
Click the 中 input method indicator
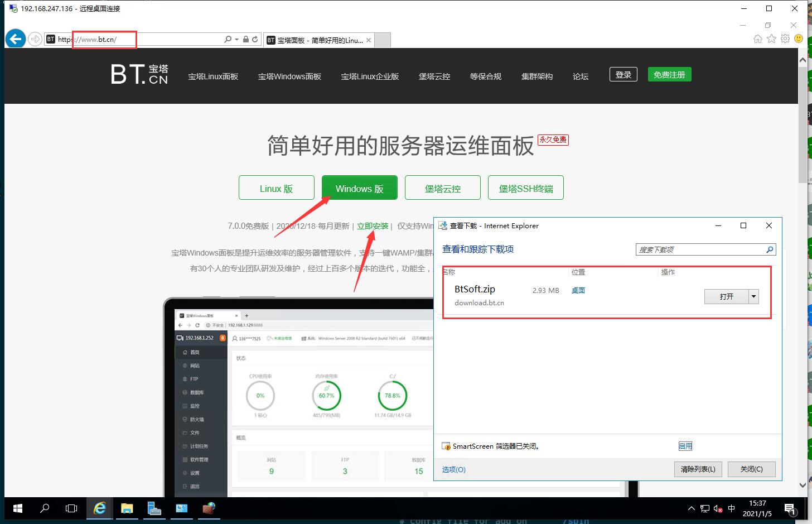[x=732, y=508]
